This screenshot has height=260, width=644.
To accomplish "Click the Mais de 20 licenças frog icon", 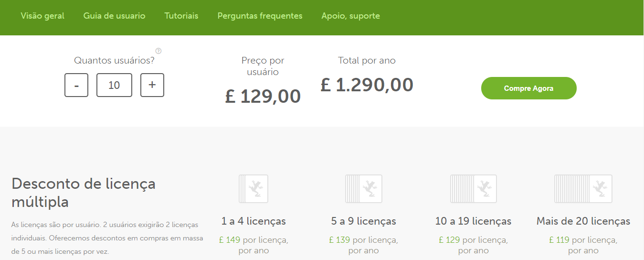I will (x=583, y=188).
